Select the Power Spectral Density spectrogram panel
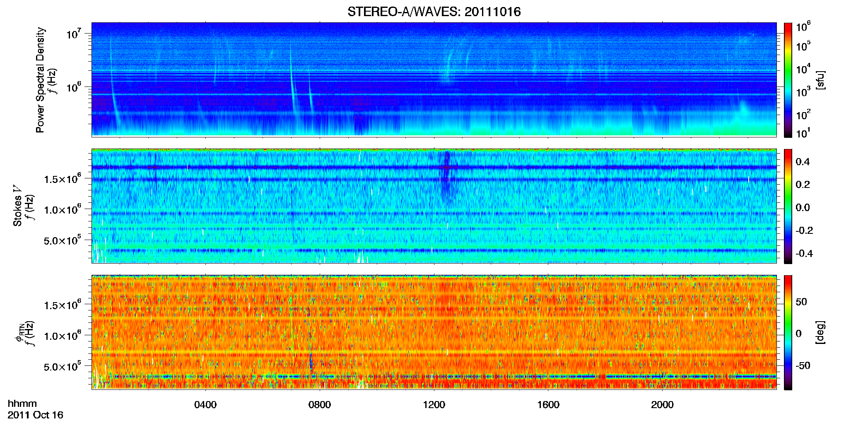 pos(434,79)
